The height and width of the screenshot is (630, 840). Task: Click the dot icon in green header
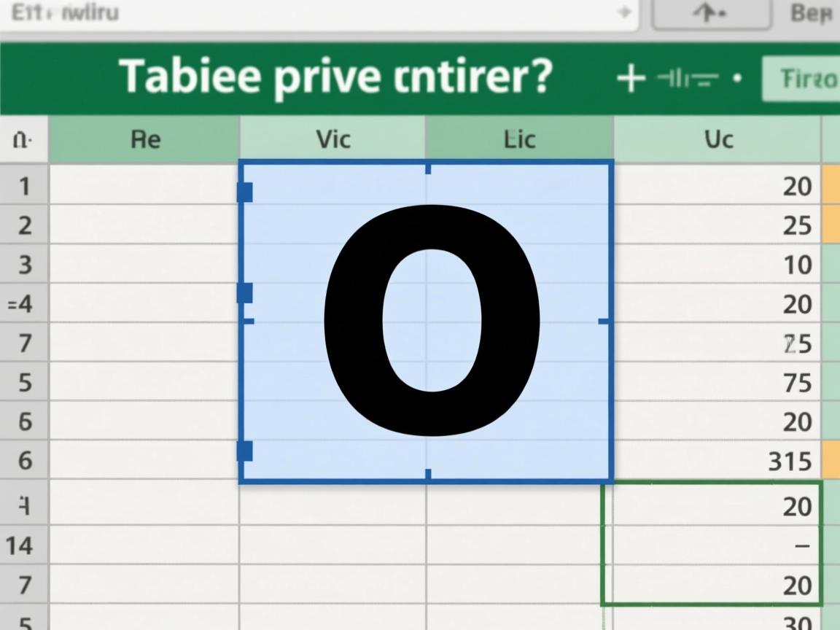(x=737, y=78)
